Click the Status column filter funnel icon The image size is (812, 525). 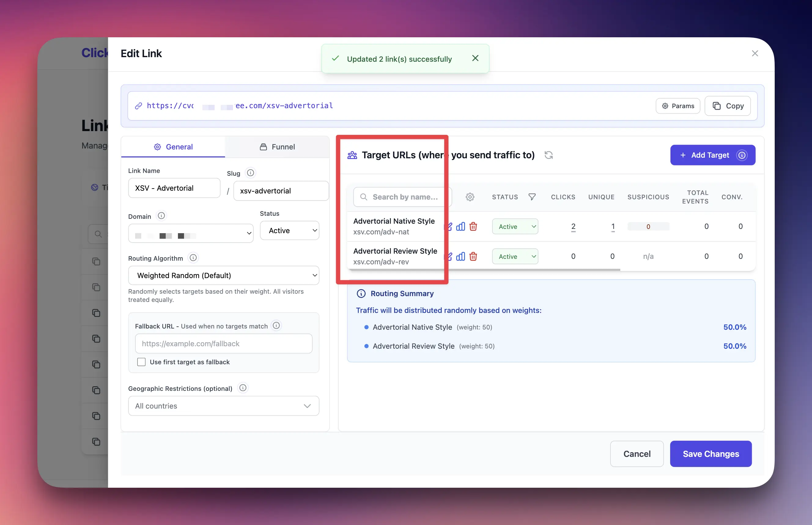tap(532, 197)
